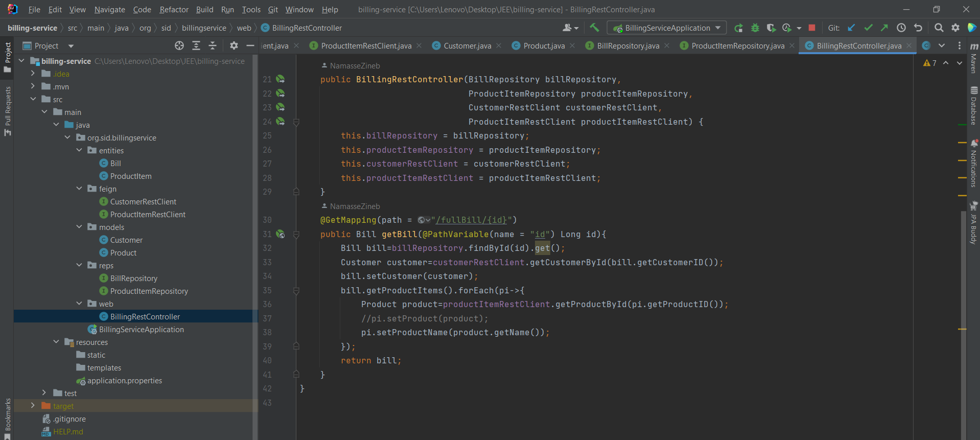
Task: Open profiler run options dropdown arrow
Action: [799, 28]
